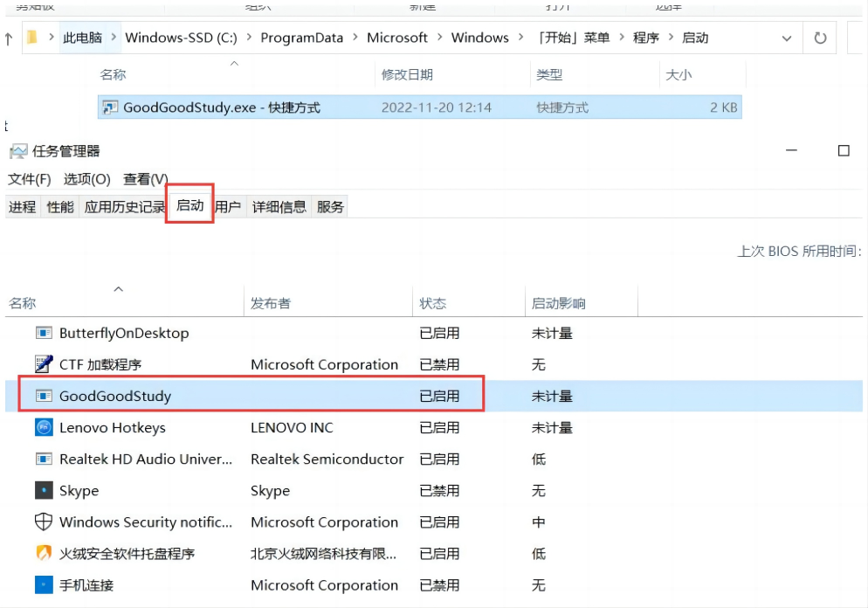Expand chevron after Windows breadcrumb
The height and width of the screenshot is (608, 868).
click(x=521, y=37)
